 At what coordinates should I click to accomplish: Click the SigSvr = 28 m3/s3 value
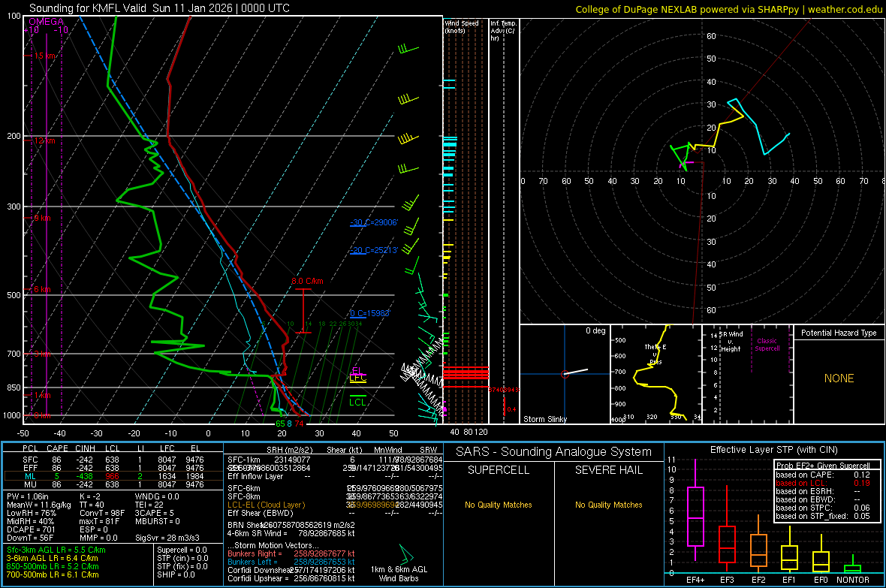(168, 538)
